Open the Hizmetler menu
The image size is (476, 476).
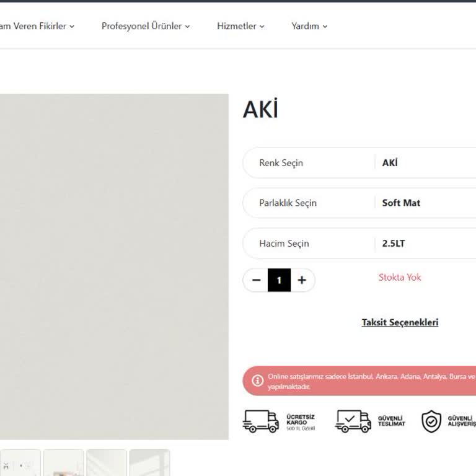[240, 26]
